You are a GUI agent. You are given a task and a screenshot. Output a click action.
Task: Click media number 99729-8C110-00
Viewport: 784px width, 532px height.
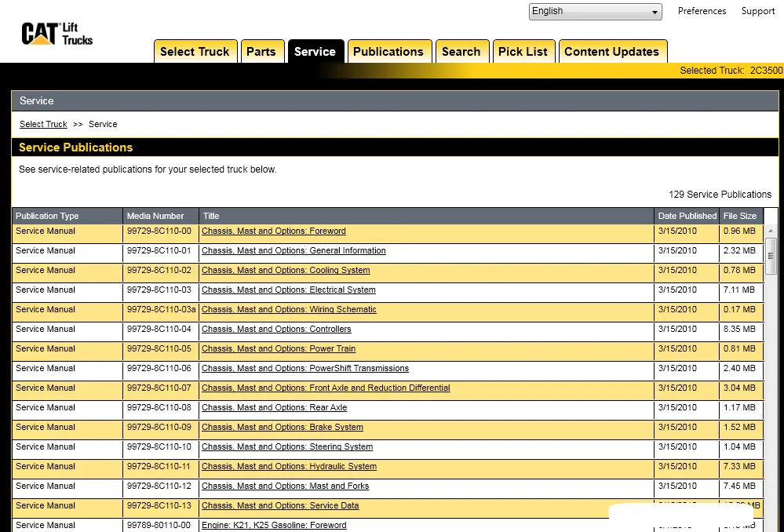(x=159, y=231)
